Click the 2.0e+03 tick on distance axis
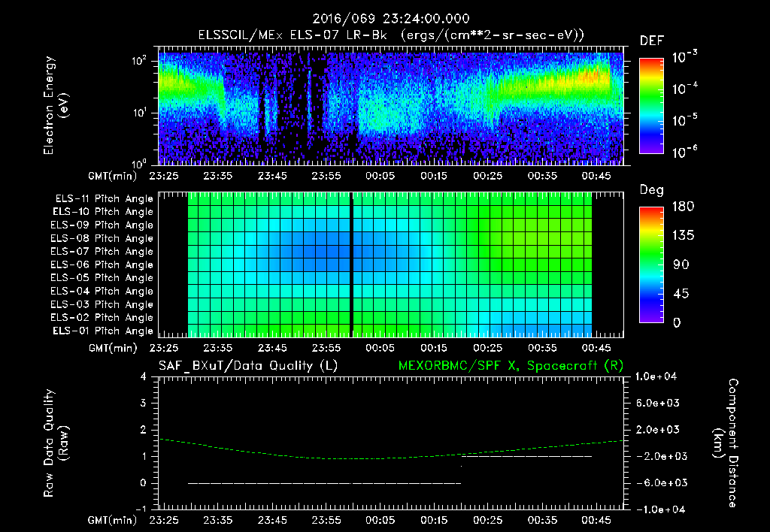 pos(658,429)
